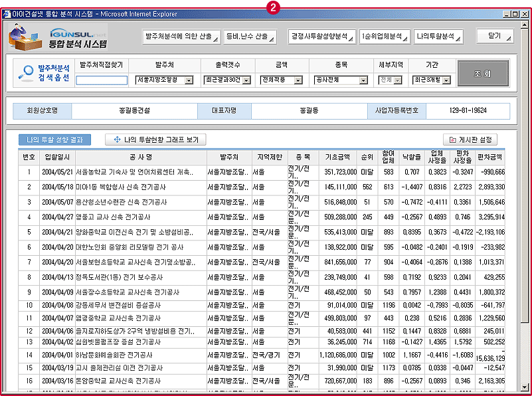Click the magnifier icon beside 발주처분석 검색옵션
The height and width of the screenshot is (396, 532).
pos(26,73)
